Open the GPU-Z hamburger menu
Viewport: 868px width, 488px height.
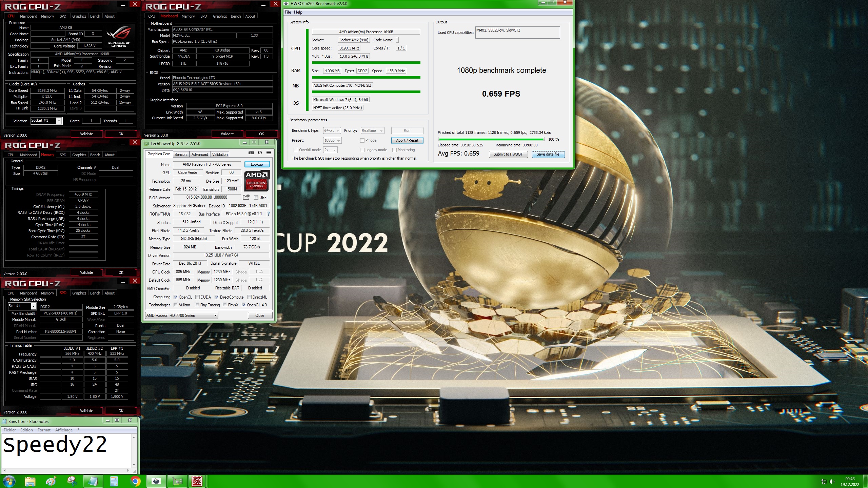coord(269,153)
